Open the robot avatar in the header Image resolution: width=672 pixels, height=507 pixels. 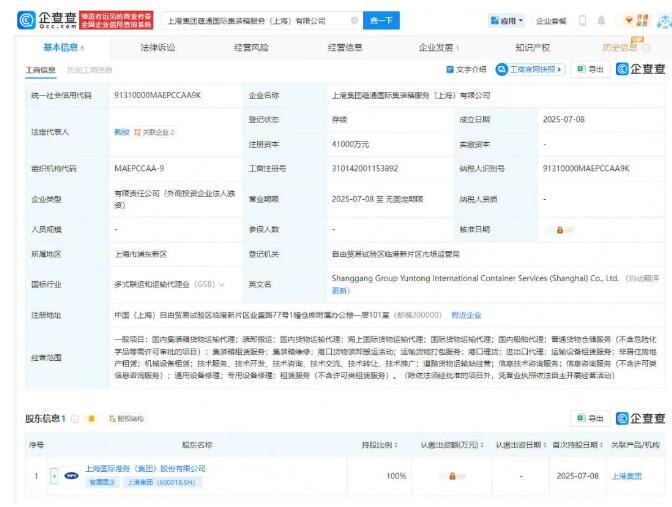tap(665, 21)
